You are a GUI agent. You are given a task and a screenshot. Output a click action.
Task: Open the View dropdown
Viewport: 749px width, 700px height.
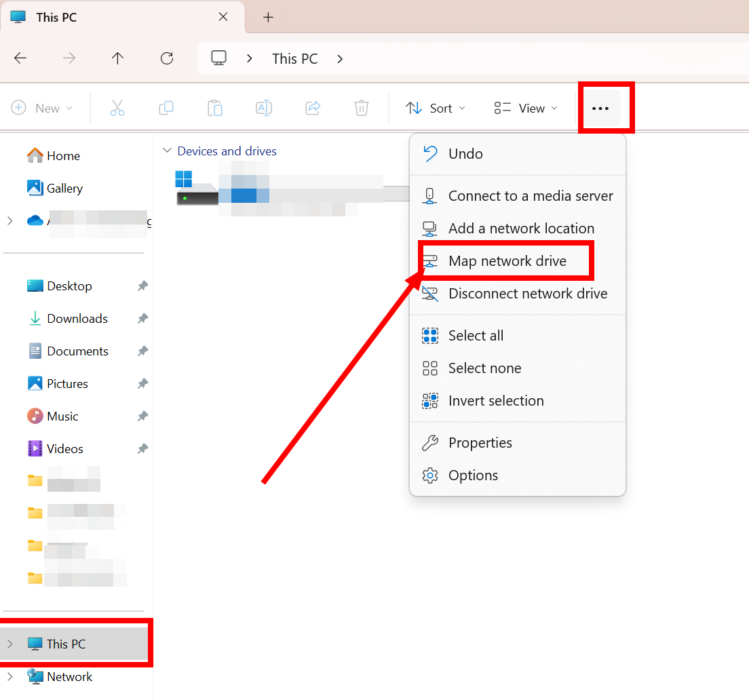tap(524, 108)
